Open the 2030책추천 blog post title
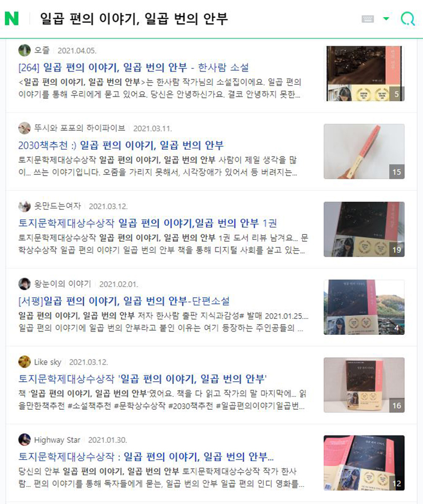 coord(121,145)
